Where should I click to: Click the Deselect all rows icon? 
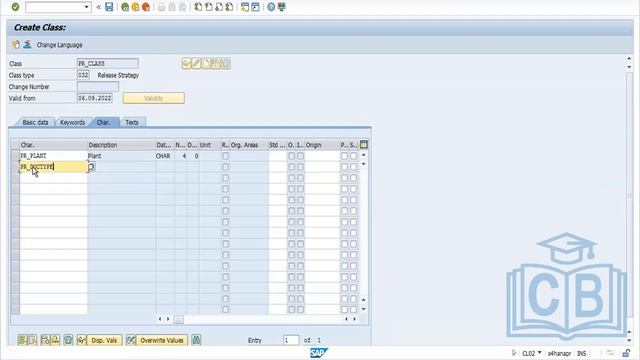pyautogui.click(x=32, y=340)
